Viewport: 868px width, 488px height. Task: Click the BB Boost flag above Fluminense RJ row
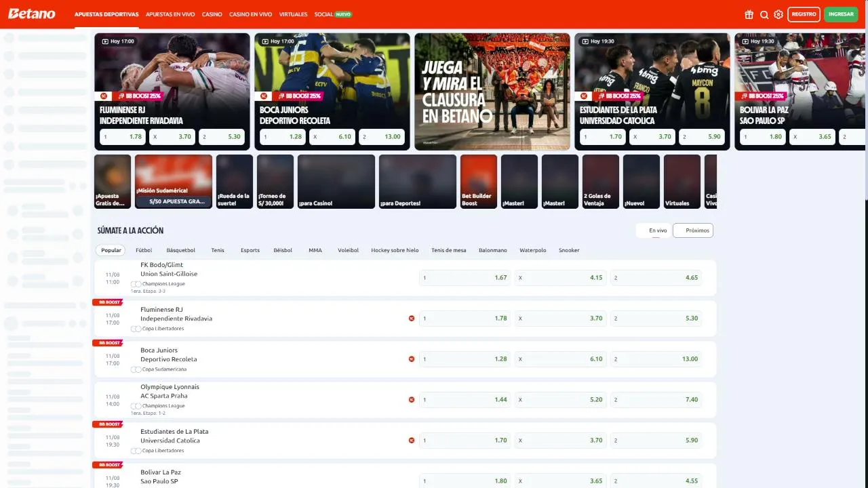[x=107, y=302]
